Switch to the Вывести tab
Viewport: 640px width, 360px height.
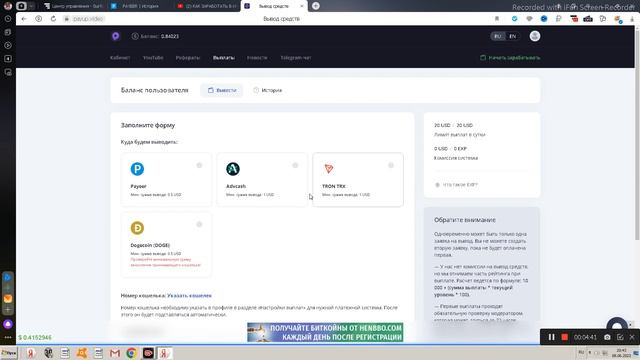click(x=222, y=90)
